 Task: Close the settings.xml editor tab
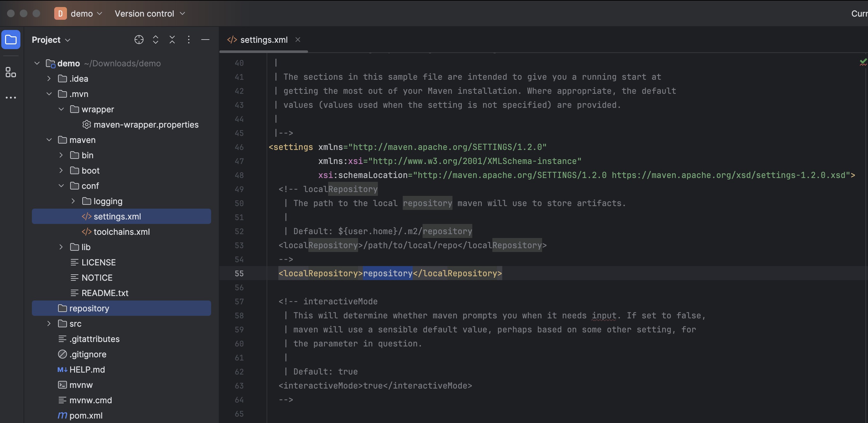[x=298, y=40]
